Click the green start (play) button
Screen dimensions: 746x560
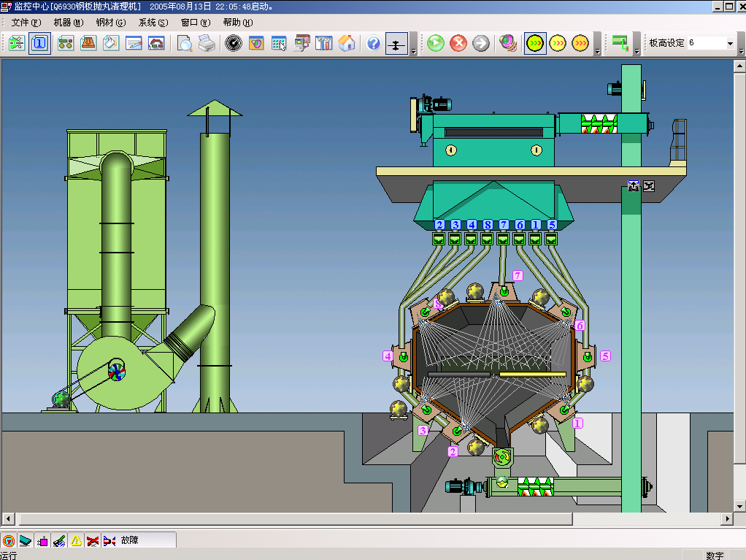click(x=436, y=43)
